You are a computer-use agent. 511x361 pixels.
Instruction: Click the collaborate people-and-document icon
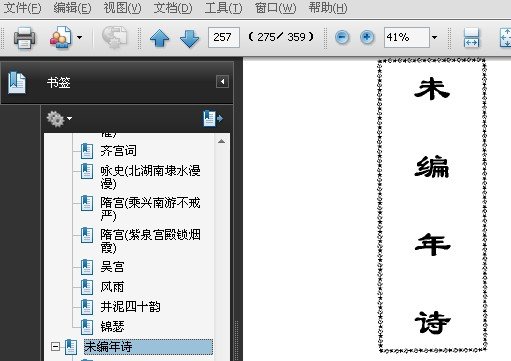[61, 37]
